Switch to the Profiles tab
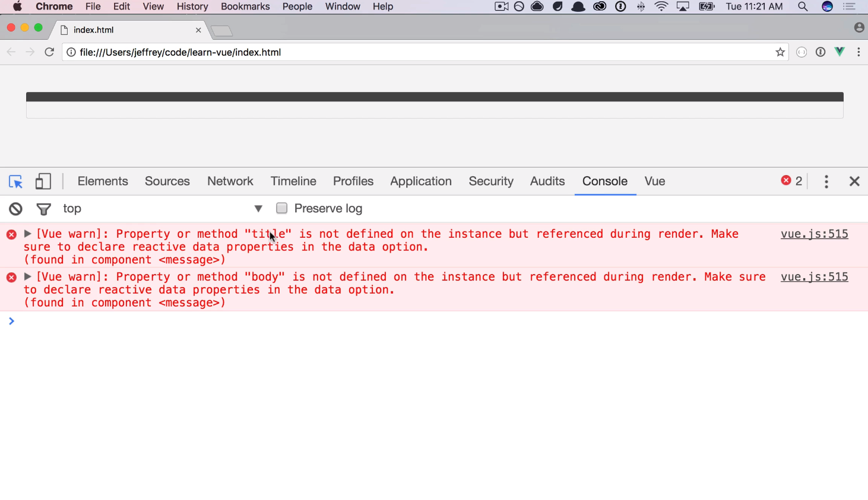 353,181
